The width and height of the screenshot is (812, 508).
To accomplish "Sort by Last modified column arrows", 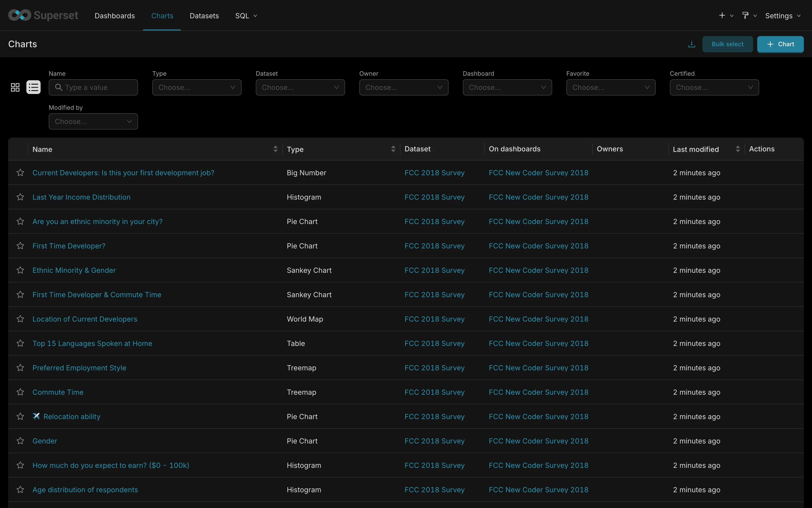I will pyautogui.click(x=738, y=149).
